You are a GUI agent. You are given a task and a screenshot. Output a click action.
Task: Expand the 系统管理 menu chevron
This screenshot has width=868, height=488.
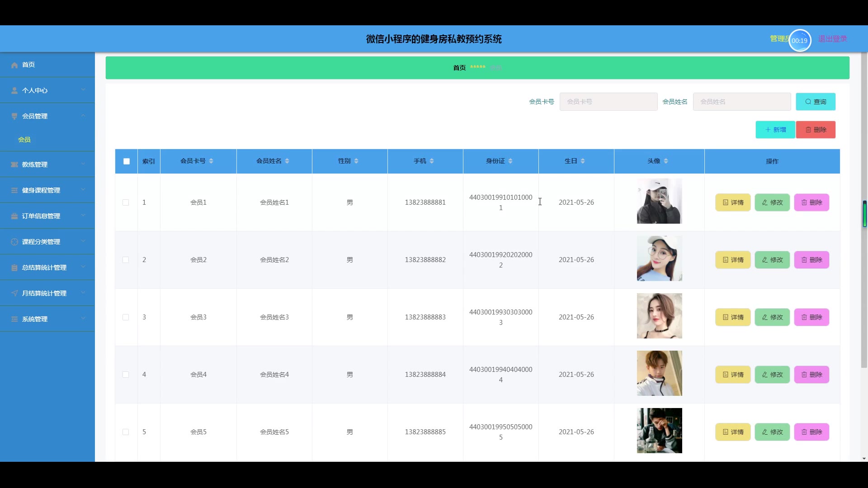pyautogui.click(x=83, y=319)
